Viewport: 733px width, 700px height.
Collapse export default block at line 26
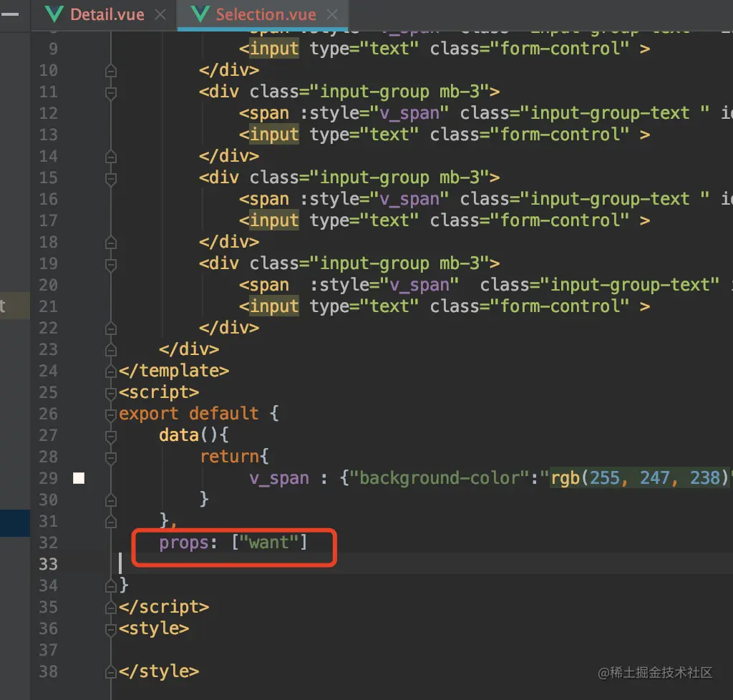[x=111, y=414]
